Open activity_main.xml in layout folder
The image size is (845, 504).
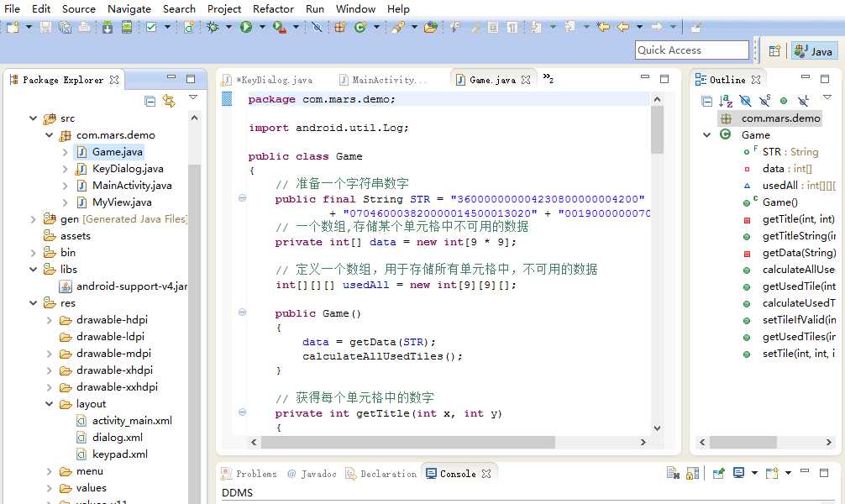(x=132, y=421)
